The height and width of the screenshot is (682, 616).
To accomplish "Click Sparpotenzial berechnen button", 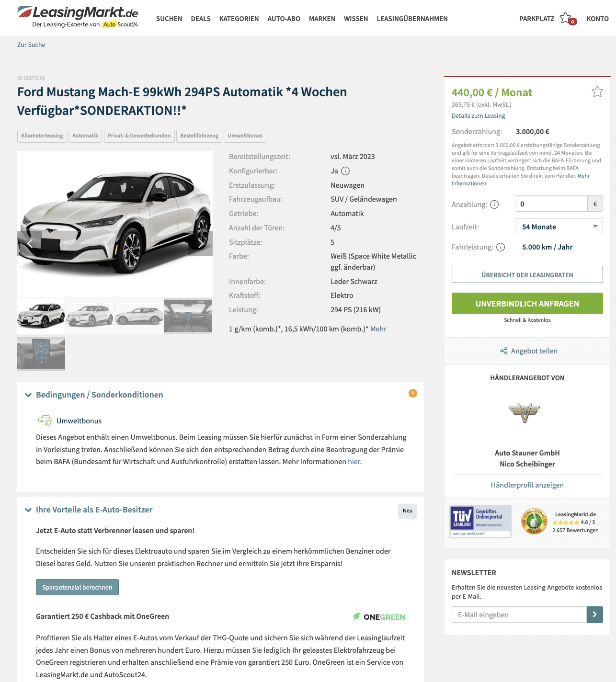I will coord(77,587).
